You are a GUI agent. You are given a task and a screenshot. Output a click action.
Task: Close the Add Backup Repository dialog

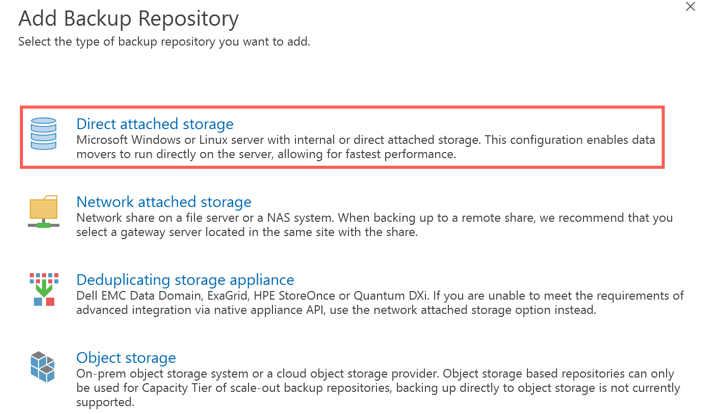(690, 7)
